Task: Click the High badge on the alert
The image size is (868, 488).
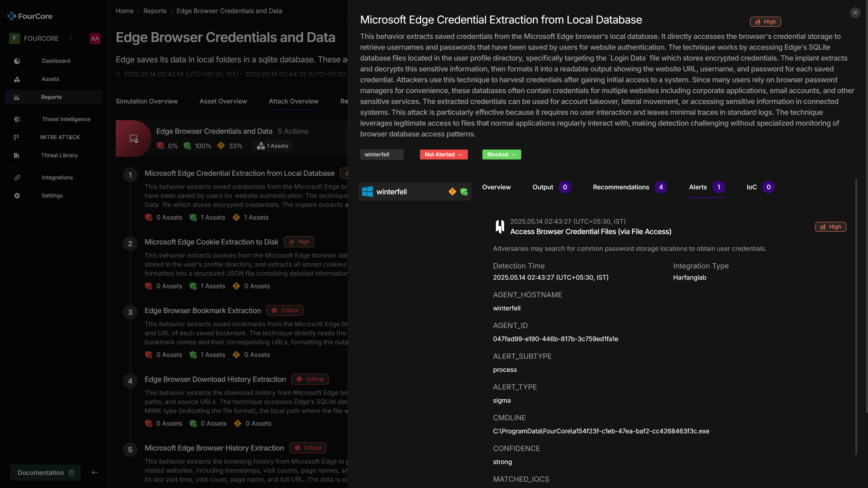Action: (x=830, y=227)
